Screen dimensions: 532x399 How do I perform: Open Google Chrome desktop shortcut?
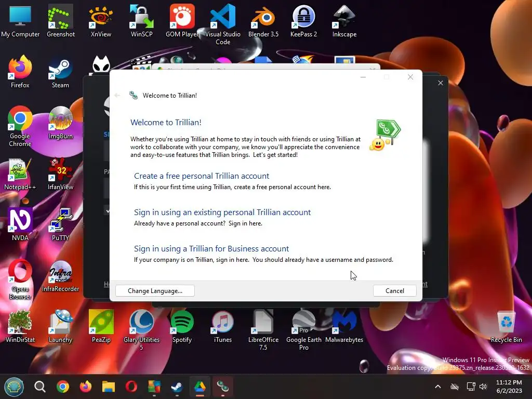pos(20,126)
